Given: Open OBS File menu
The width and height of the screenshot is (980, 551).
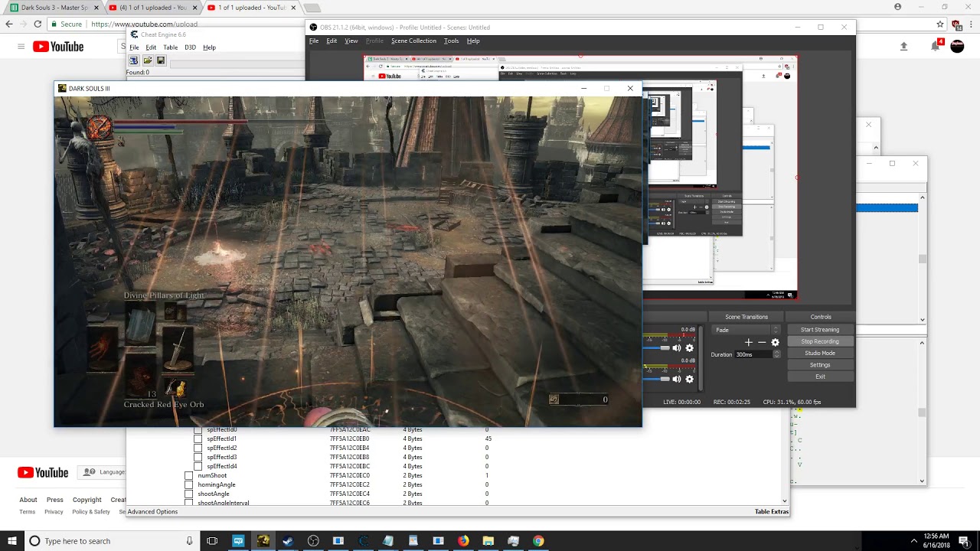Looking at the screenshot, I should point(314,41).
